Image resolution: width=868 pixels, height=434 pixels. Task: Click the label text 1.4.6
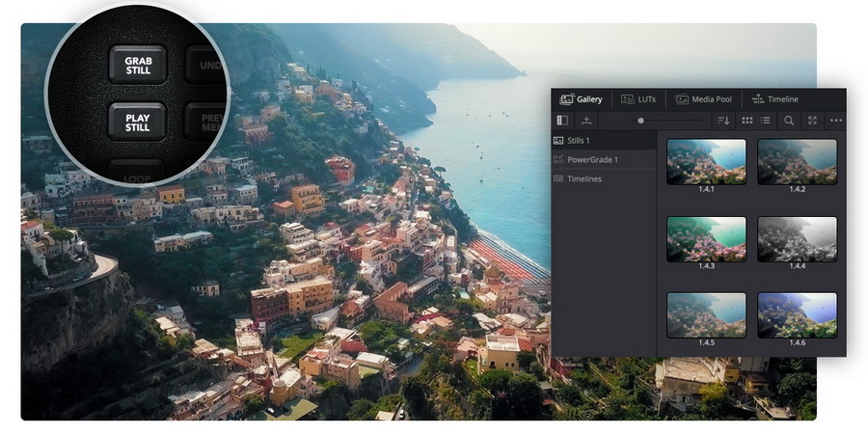click(x=798, y=342)
